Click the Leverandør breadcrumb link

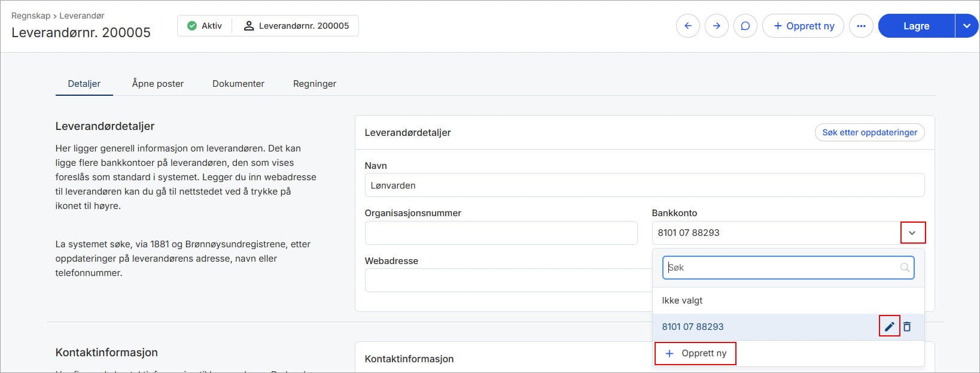82,16
